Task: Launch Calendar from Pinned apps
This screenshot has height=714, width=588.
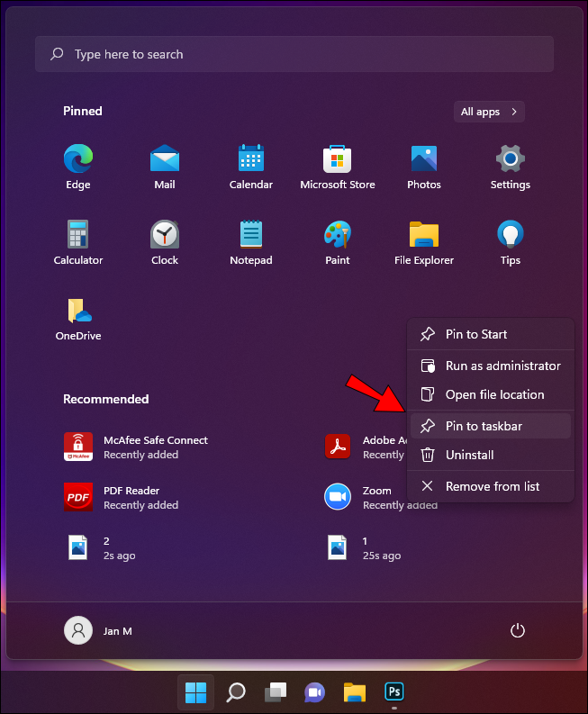Action: point(251,167)
